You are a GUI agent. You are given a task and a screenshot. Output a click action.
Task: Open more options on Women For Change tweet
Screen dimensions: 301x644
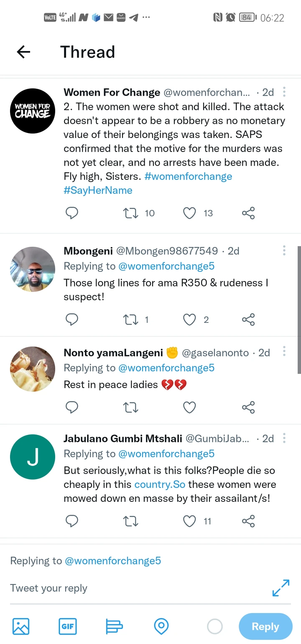point(284,92)
